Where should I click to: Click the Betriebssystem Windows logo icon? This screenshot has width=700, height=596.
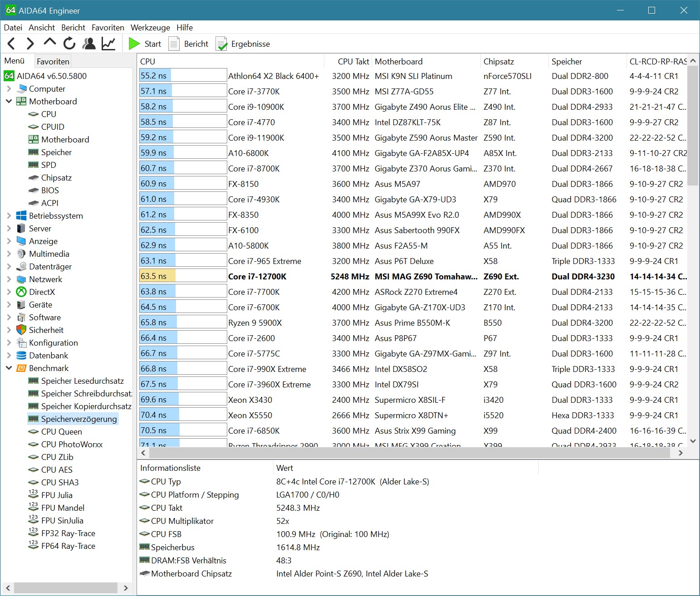[21, 215]
